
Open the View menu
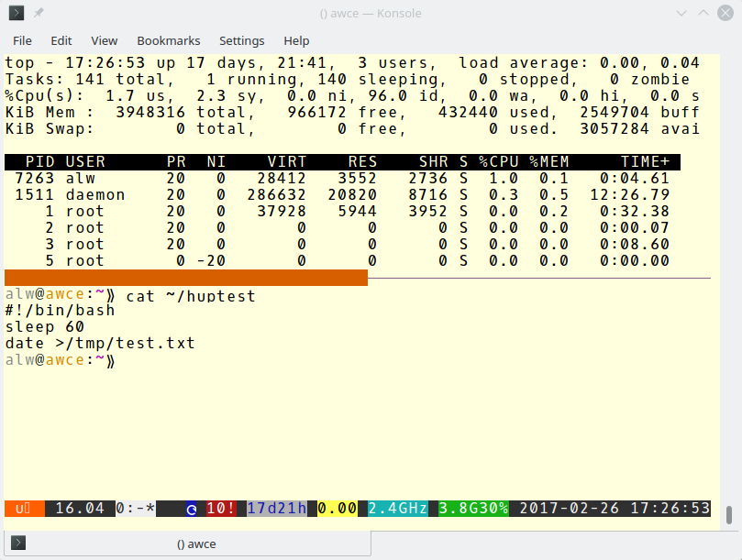pyautogui.click(x=105, y=40)
